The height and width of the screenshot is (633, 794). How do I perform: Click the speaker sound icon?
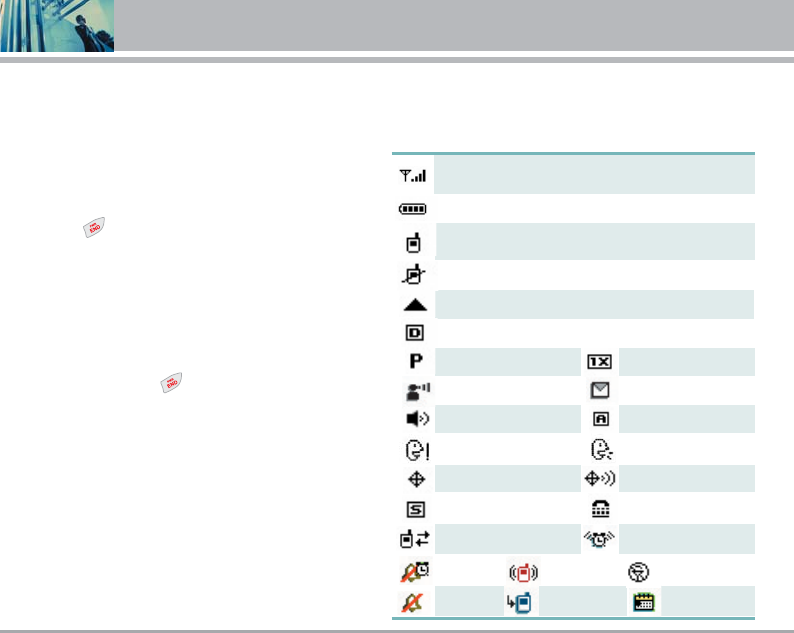click(x=418, y=419)
